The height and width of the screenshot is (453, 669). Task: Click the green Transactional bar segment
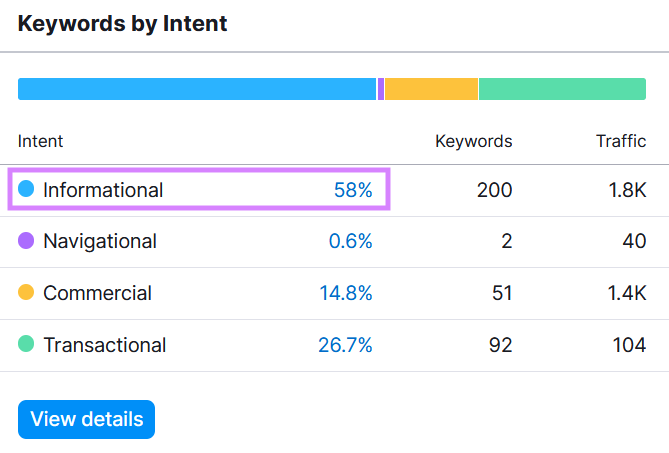coord(562,89)
